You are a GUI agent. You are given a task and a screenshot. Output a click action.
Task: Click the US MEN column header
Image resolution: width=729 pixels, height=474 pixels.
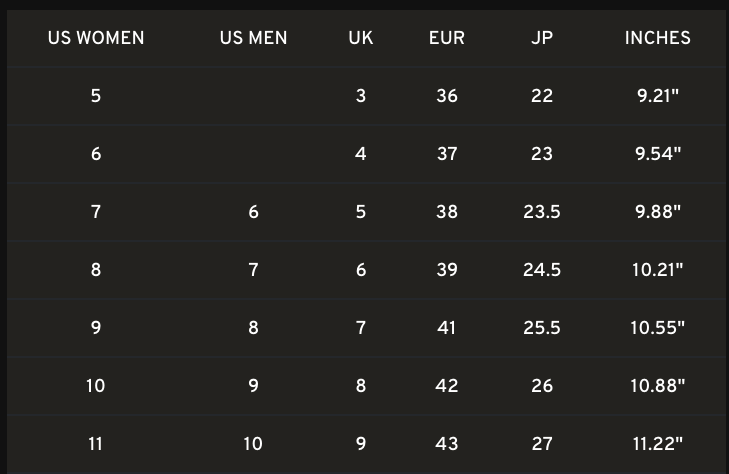point(253,38)
